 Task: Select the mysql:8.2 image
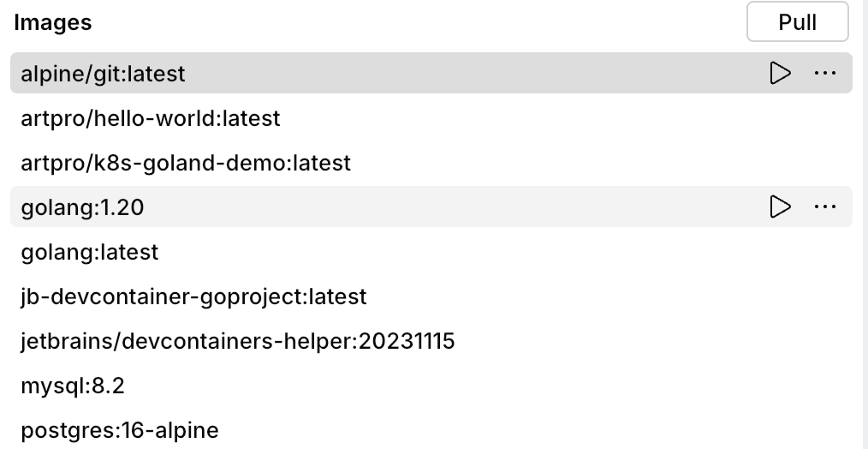coord(73,386)
